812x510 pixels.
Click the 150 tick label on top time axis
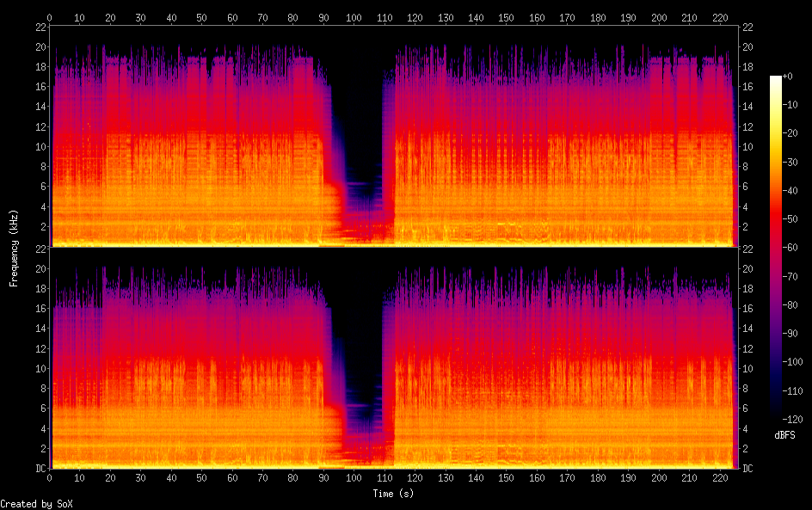click(x=506, y=17)
